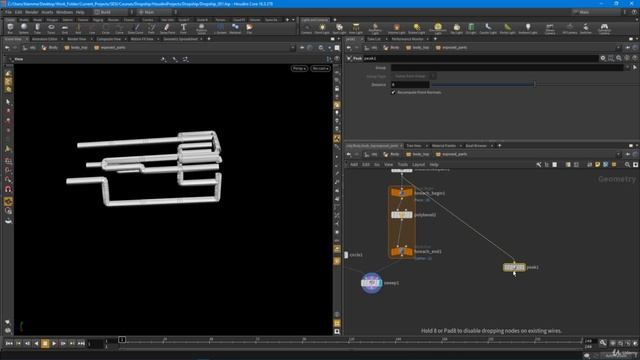Screen dimensions: 640x360
Task: Click the Distance slider handle
Action: click(x=535, y=84)
